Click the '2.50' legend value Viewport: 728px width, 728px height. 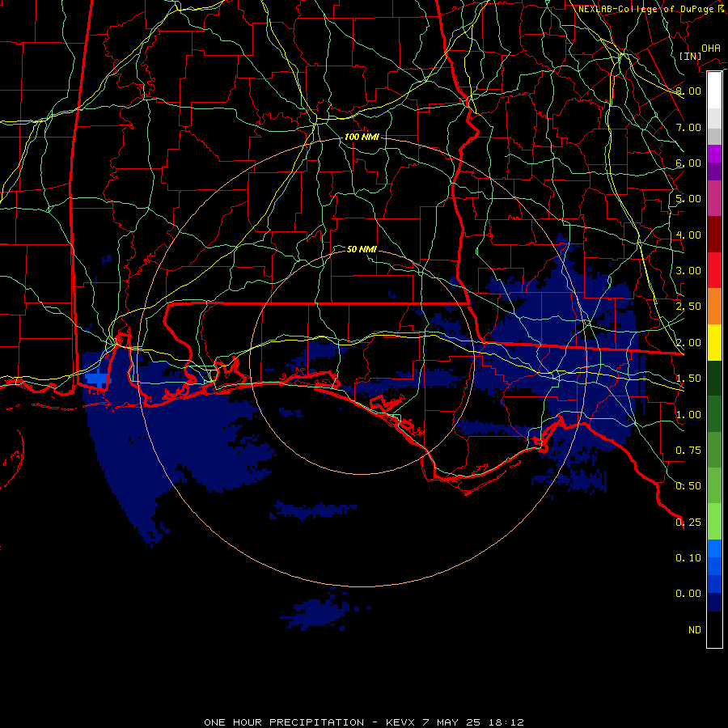(688, 307)
